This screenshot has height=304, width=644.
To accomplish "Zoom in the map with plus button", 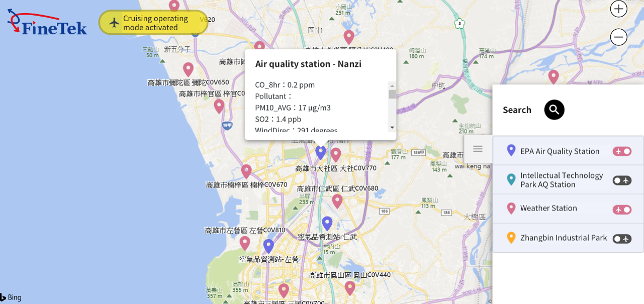I will pyautogui.click(x=618, y=9).
